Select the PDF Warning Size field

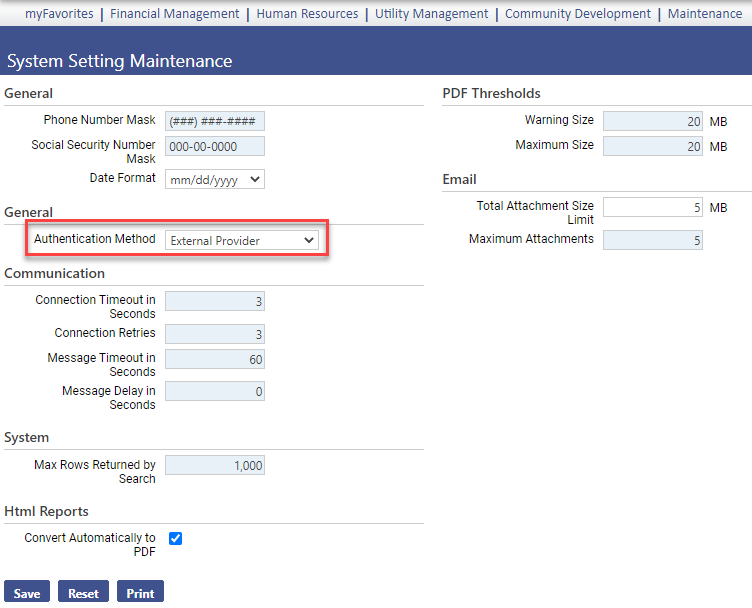653,121
